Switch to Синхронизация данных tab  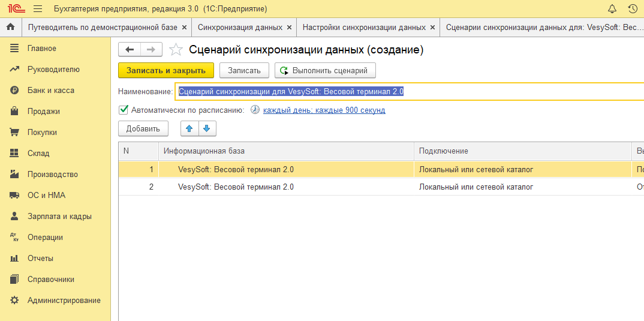click(x=240, y=28)
